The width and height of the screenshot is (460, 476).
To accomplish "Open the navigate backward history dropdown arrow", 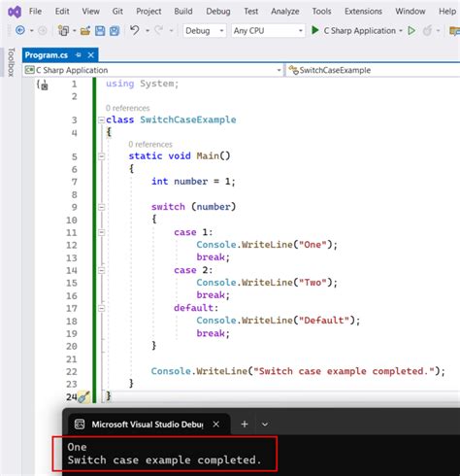I will coord(31,31).
